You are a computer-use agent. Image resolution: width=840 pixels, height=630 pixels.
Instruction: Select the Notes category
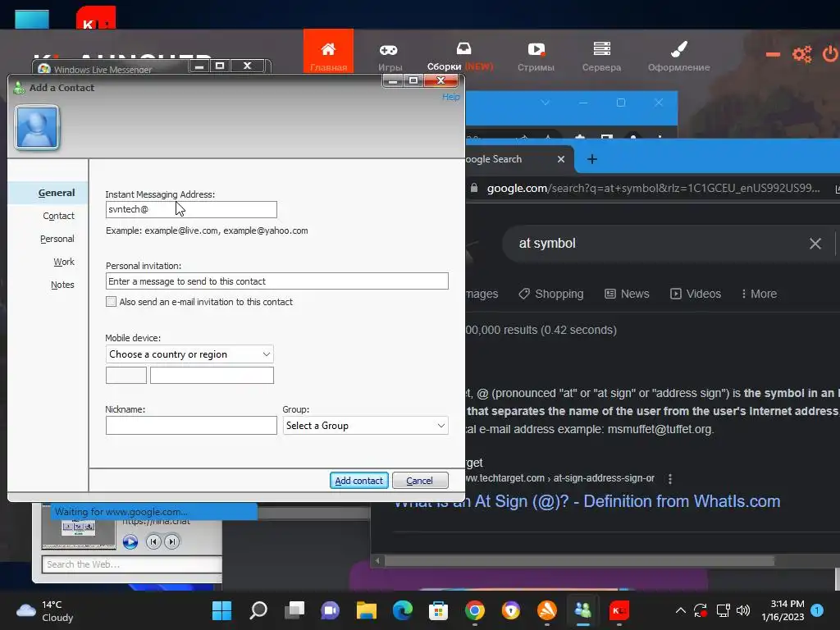point(62,285)
